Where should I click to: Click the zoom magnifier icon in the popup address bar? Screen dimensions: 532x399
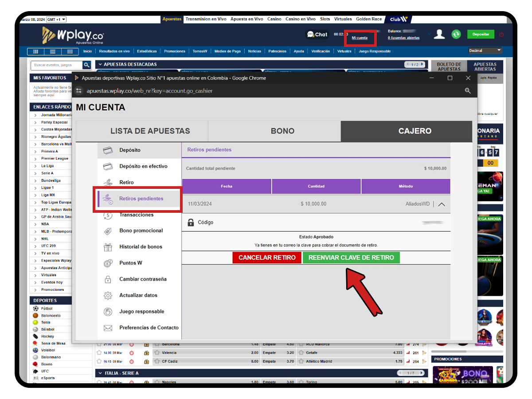click(468, 91)
